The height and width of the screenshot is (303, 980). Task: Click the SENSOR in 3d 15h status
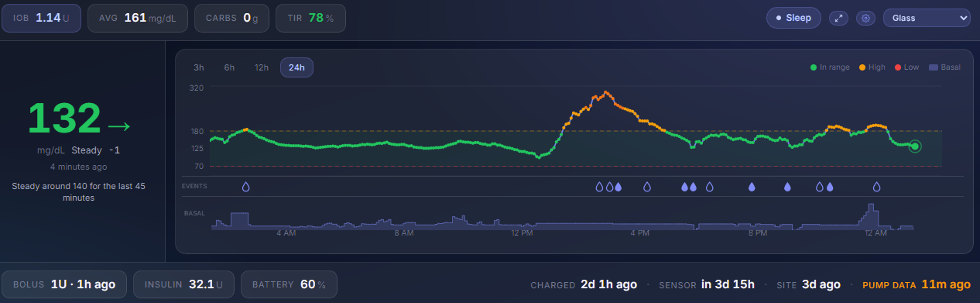pos(707,284)
